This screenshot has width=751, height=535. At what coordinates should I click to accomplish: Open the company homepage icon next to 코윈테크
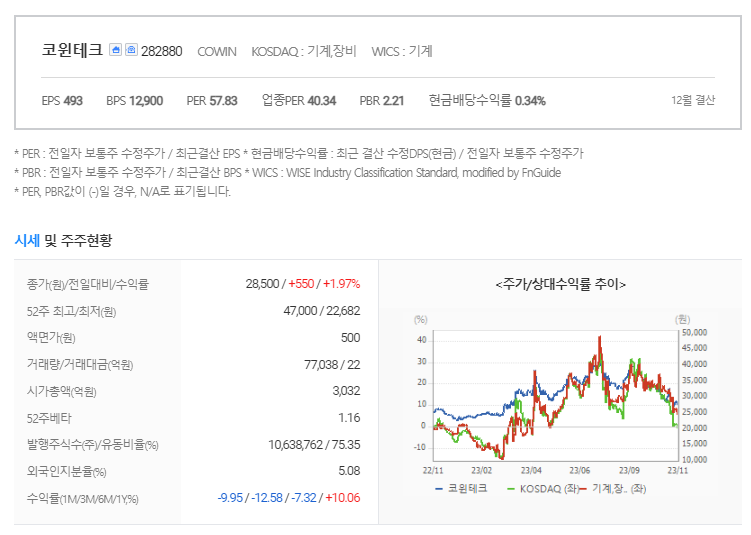(x=115, y=49)
